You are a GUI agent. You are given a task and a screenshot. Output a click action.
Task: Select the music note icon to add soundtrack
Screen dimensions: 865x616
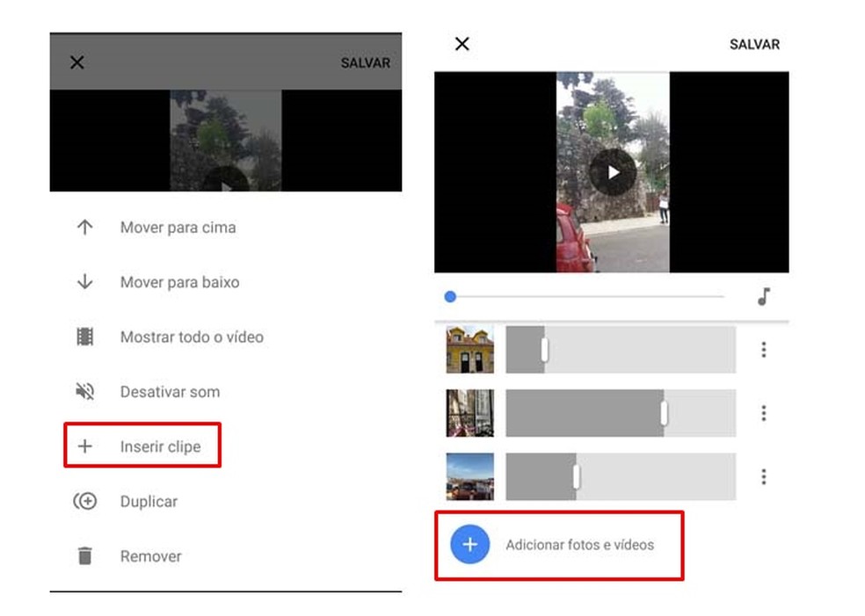(764, 297)
